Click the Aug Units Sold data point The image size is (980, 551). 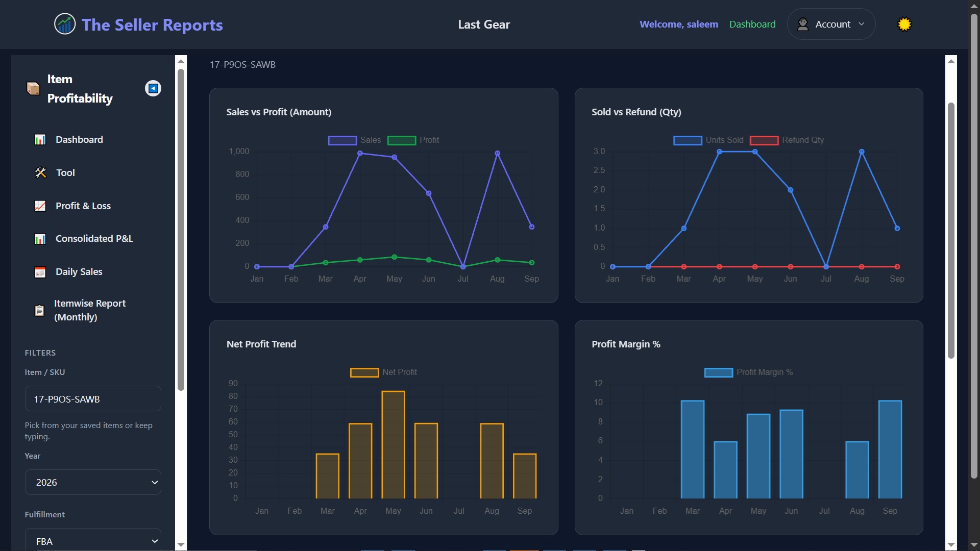pyautogui.click(x=862, y=152)
